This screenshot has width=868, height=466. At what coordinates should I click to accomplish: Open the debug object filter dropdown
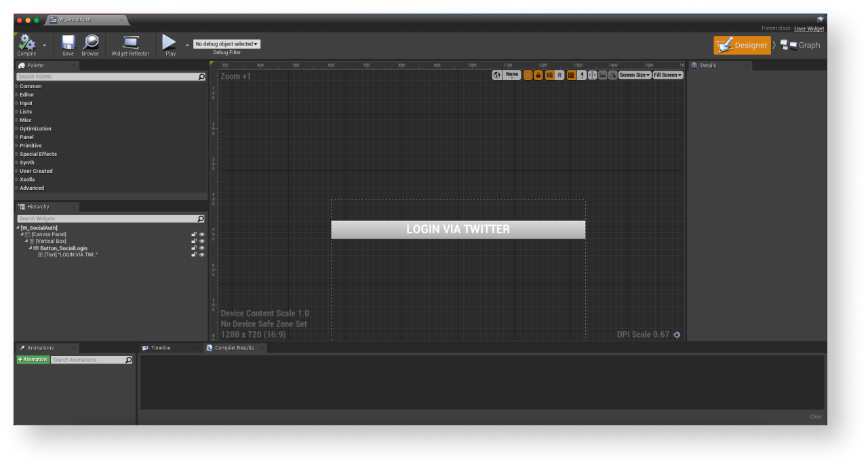[226, 44]
